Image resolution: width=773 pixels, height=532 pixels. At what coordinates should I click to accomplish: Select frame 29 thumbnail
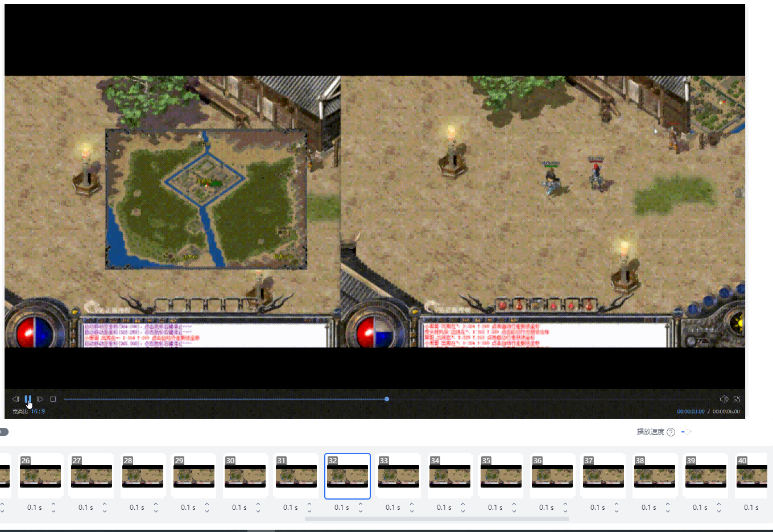(x=194, y=476)
